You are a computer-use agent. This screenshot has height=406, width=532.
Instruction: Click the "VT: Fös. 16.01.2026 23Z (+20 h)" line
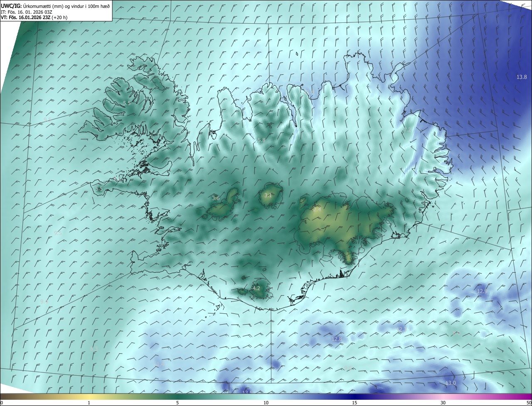[x=34, y=17]
